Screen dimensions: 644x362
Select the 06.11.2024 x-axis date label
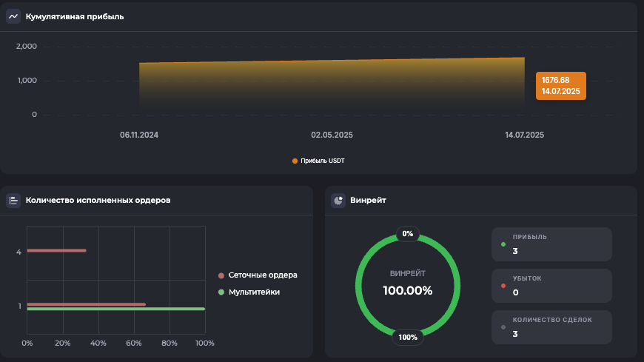pyautogui.click(x=139, y=135)
